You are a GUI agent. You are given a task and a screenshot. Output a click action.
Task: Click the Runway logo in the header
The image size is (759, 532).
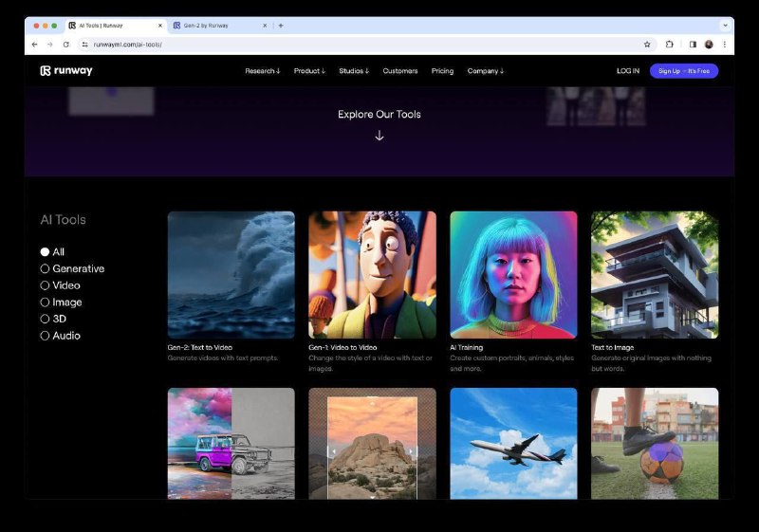pyautogui.click(x=66, y=70)
